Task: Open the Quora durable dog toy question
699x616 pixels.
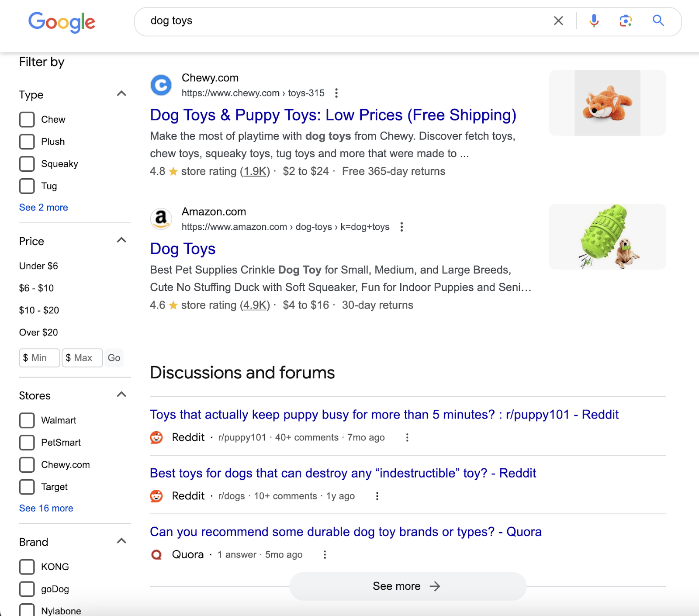Action: click(346, 532)
